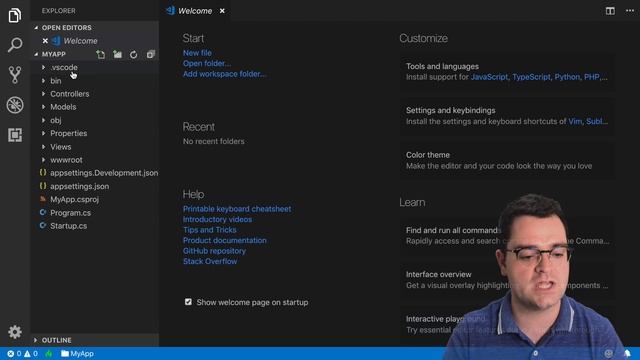Collapse all folders in MYAPP explorer
Image resolution: width=640 pixels, height=360 pixels.
(151, 54)
